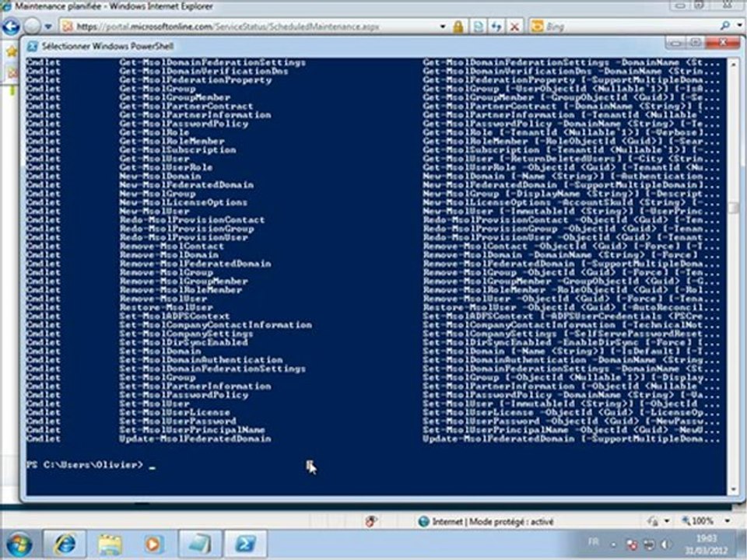Open the search provider dropdown arrow
This screenshot has height=560, width=747.
coord(740,26)
